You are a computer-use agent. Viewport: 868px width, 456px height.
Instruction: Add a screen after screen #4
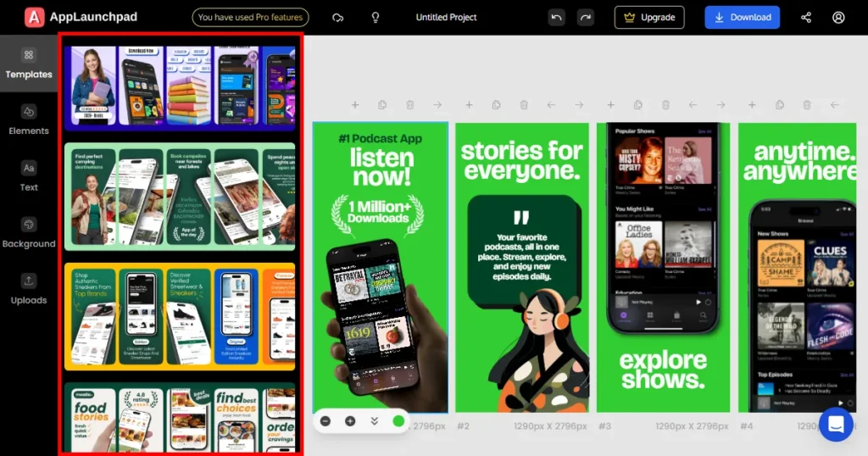coord(752,104)
